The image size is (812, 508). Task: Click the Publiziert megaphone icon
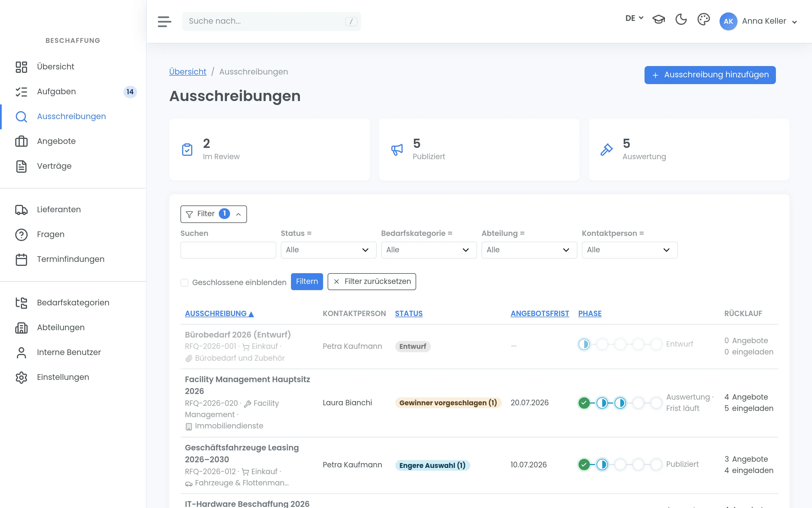coord(397,150)
